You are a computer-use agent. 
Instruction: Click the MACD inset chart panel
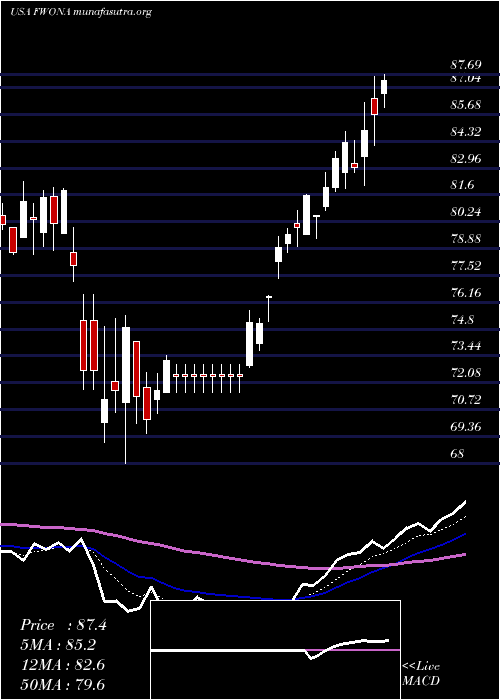(275, 650)
